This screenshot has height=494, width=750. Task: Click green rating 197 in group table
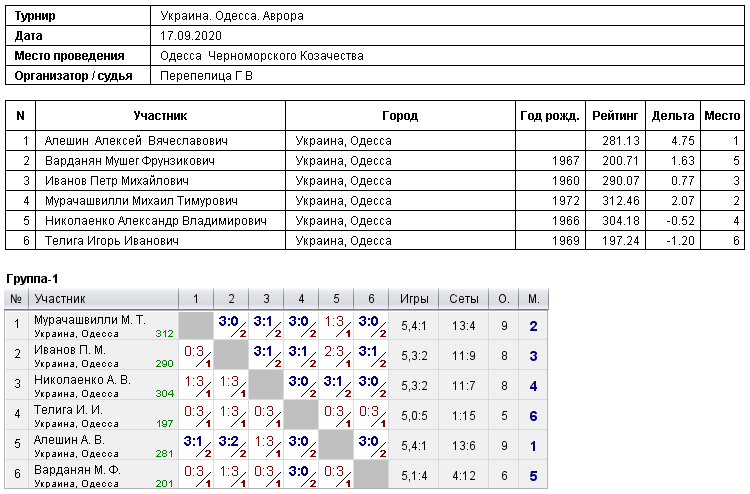pyautogui.click(x=165, y=424)
